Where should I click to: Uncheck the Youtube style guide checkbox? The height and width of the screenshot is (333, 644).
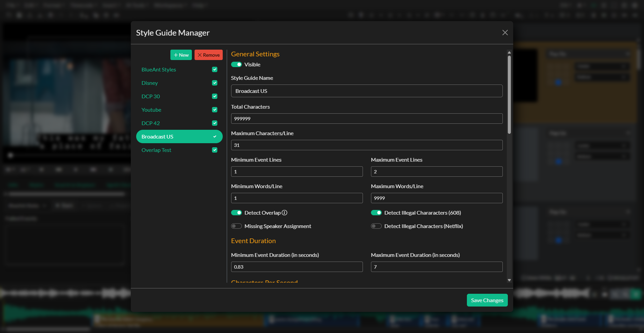tap(215, 110)
